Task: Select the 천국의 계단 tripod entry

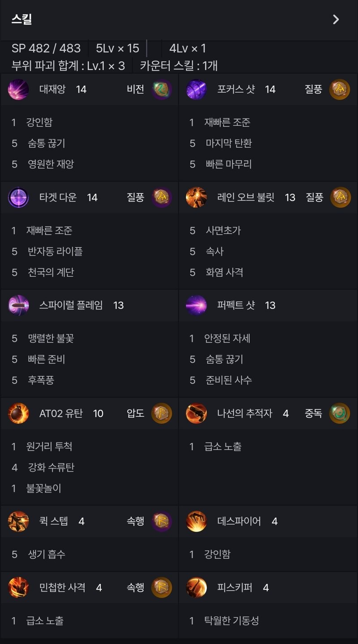Action: click(51, 272)
